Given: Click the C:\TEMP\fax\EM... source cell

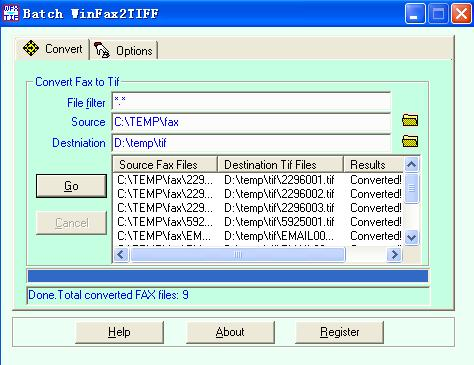Looking at the screenshot, I should [x=164, y=236].
